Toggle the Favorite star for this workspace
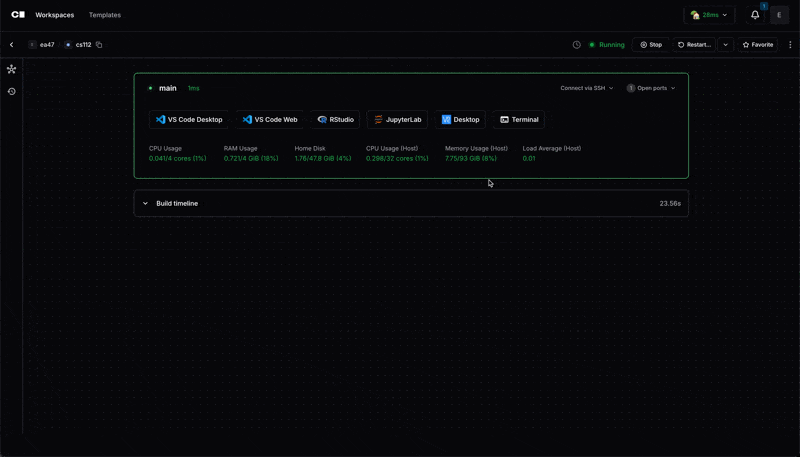Screen dimensions: 800x457 (758, 45)
